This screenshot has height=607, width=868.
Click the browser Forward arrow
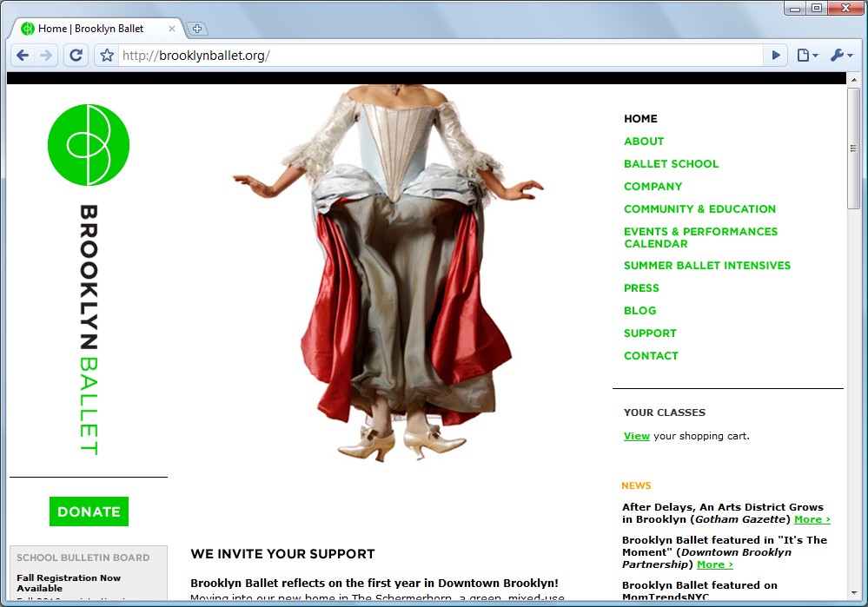(x=47, y=56)
